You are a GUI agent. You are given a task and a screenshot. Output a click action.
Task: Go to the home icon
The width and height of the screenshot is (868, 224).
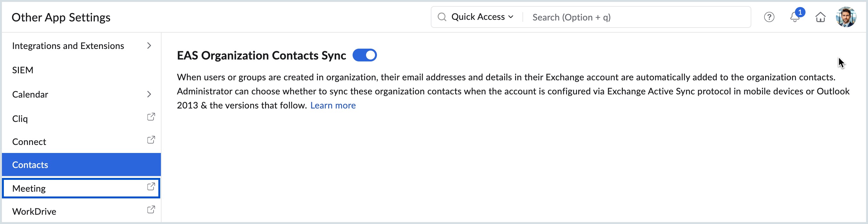pos(821,17)
